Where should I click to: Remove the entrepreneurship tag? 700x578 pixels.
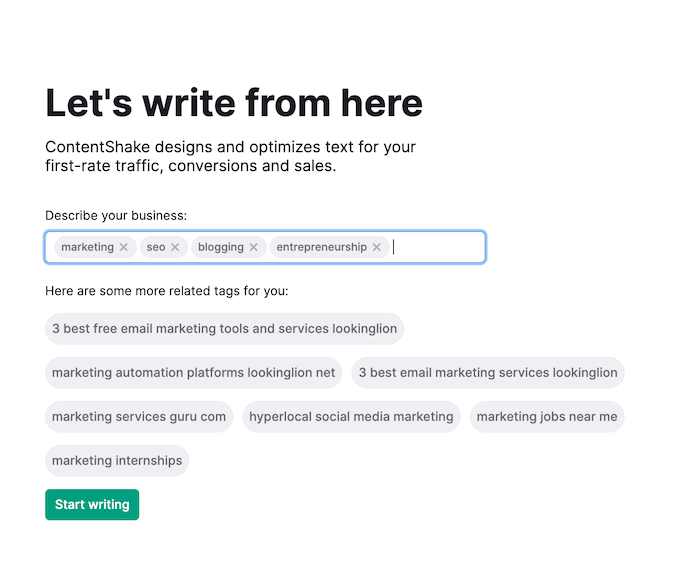pyautogui.click(x=377, y=247)
